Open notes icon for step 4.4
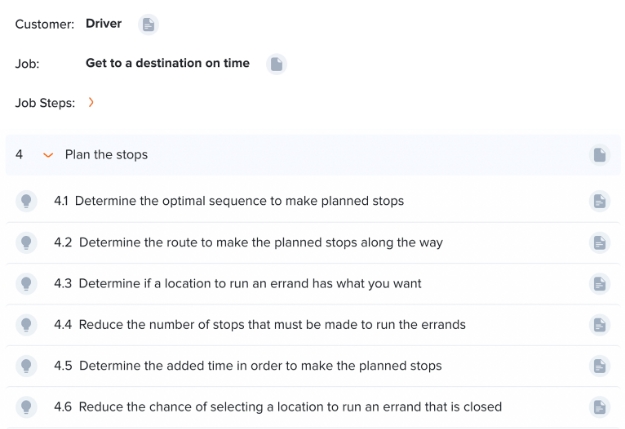 pyautogui.click(x=599, y=325)
